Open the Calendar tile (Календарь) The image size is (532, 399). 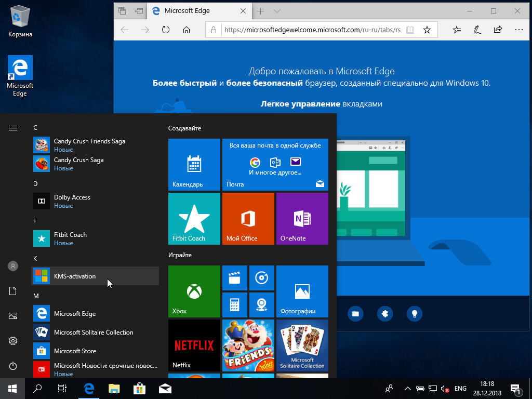coord(194,165)
